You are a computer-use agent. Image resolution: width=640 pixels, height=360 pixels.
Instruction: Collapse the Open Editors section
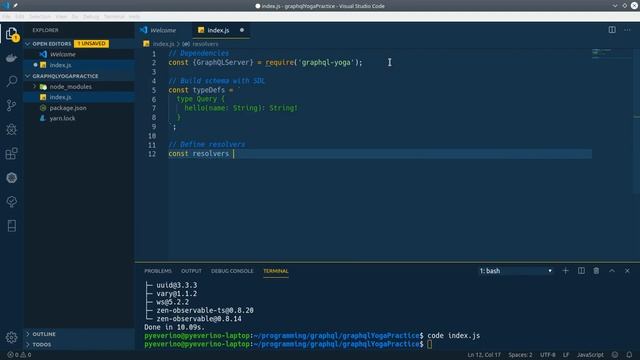coord(28,44)
